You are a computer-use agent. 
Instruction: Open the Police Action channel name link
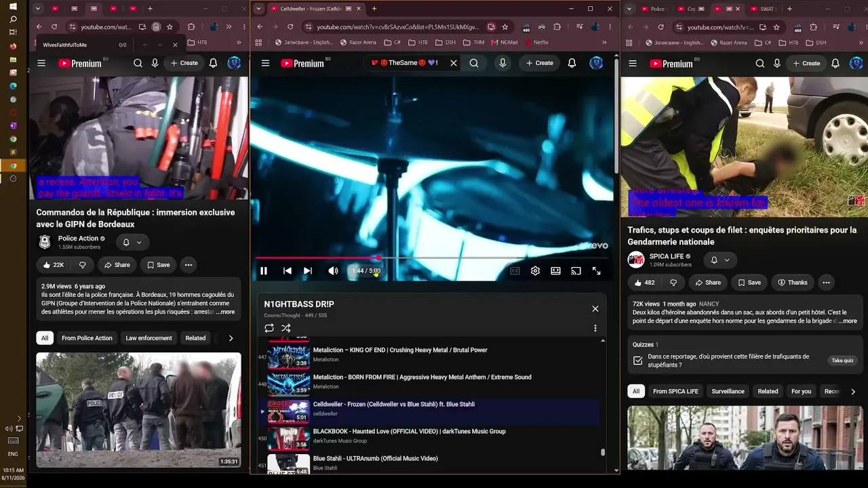click(78, 239)
